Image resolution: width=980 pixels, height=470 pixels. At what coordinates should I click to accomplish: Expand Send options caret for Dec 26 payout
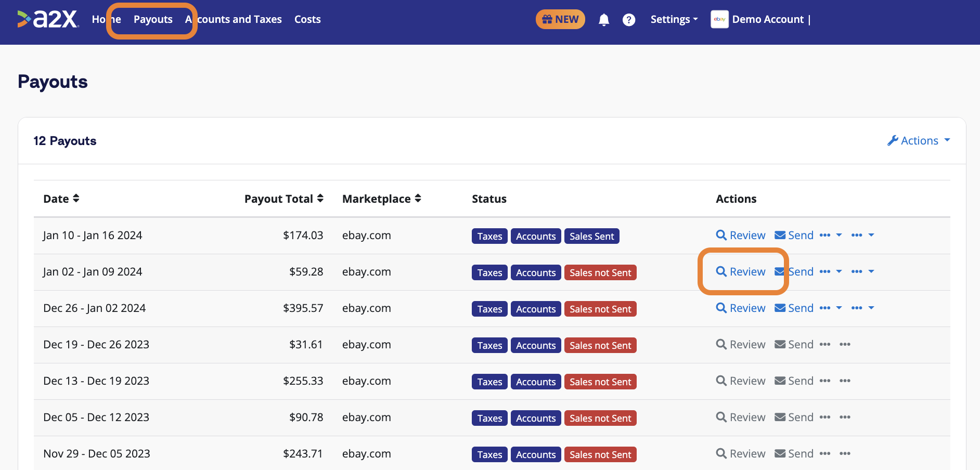839,308
